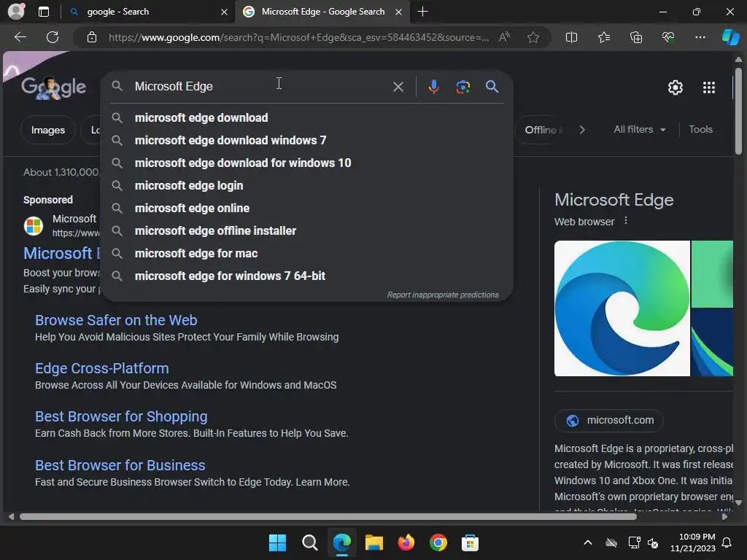Visit the microsoft.com chip
This screenshot has height=560, width=747.
click(609, 421)
